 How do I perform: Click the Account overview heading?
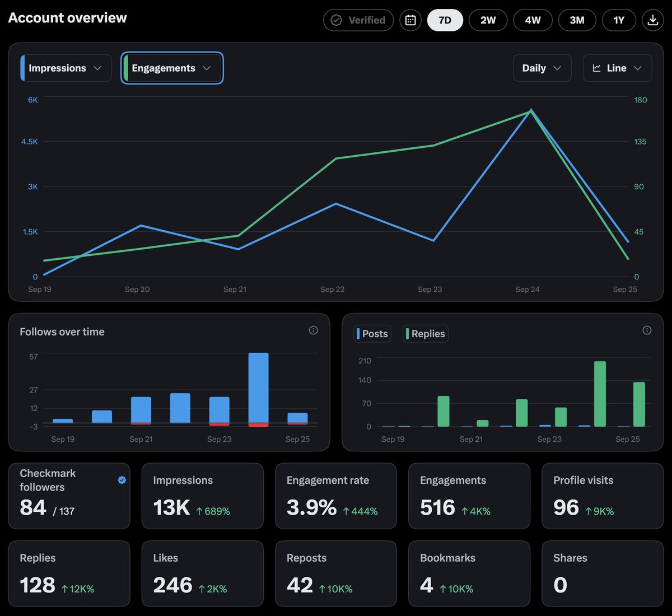68,18
